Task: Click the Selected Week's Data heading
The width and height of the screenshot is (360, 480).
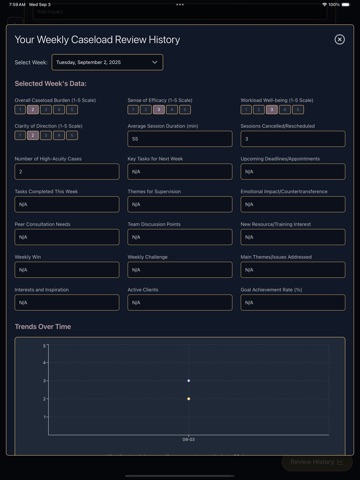Action: pyautogui.click(x=50, y=84)
